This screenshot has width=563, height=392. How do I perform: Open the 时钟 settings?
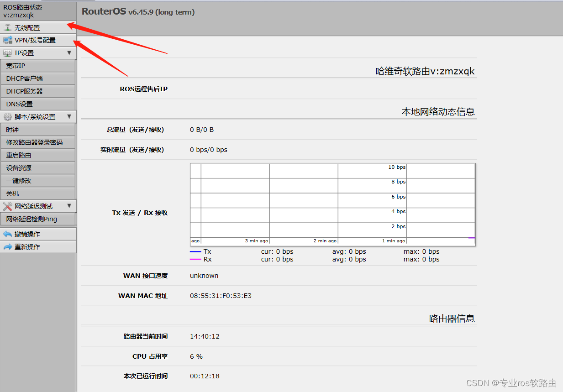[x=38, y=130]
